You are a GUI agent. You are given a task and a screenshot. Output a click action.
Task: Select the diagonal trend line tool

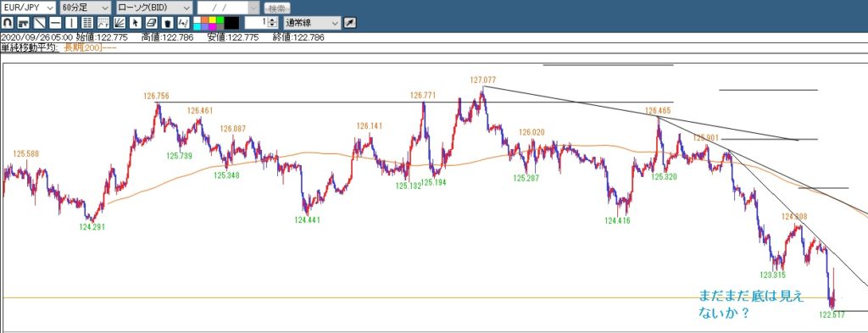click(x=39, y=23)
